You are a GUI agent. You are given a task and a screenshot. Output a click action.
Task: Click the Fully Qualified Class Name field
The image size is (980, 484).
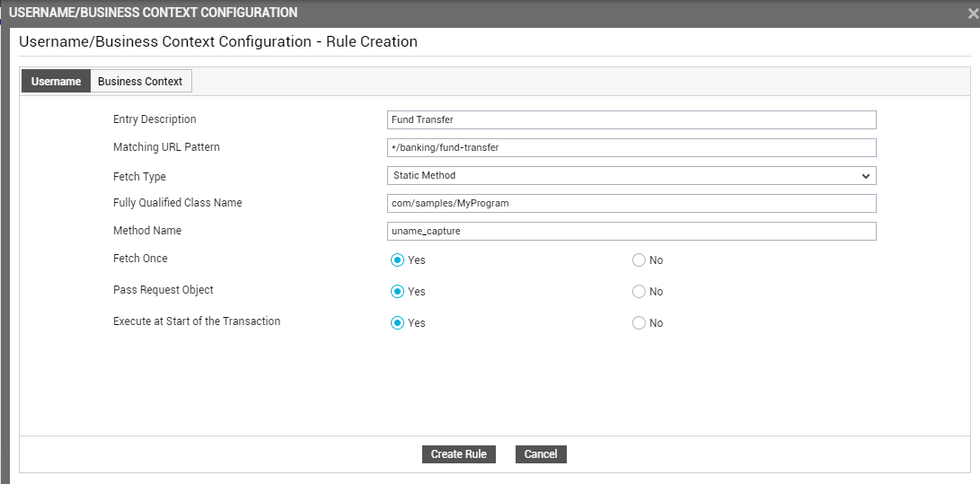[631, 203]
